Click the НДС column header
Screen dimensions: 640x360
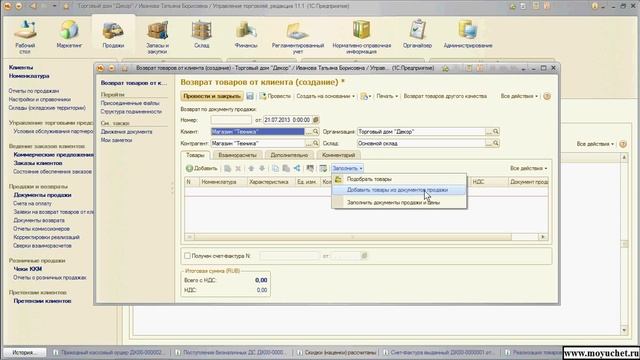tap(489, 182)
